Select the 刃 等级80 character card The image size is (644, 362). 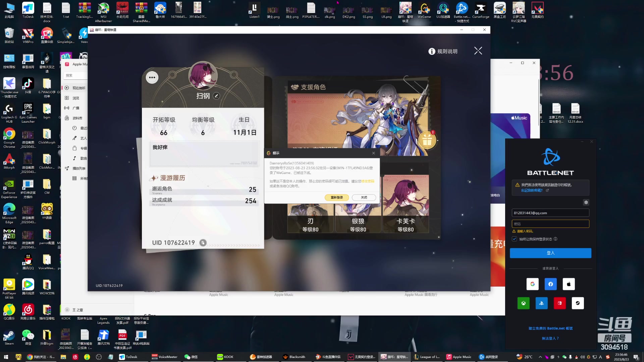tap(311, 218)
